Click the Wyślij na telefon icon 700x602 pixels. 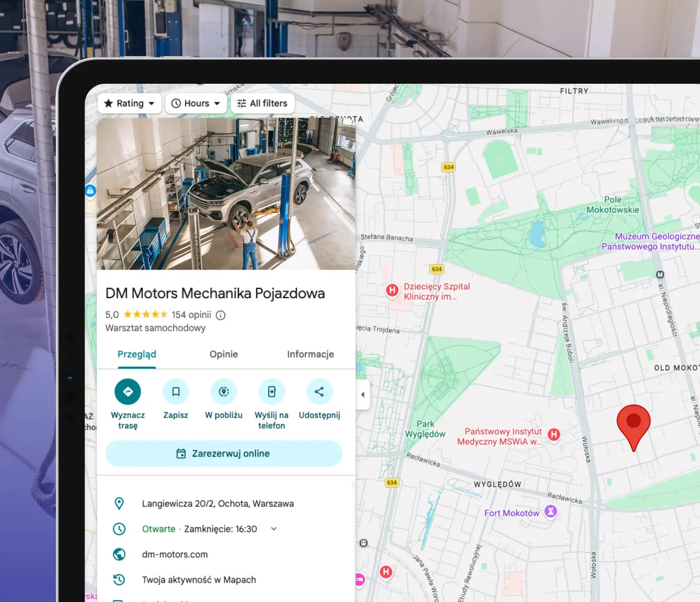[272, 392]
